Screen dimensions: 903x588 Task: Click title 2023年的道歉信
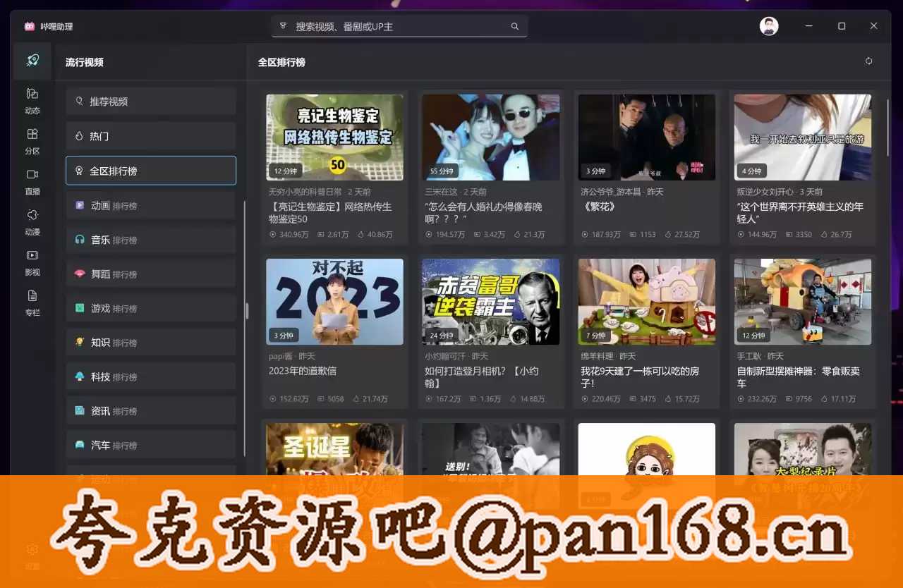pyautogui.click(x=303, y=372)
